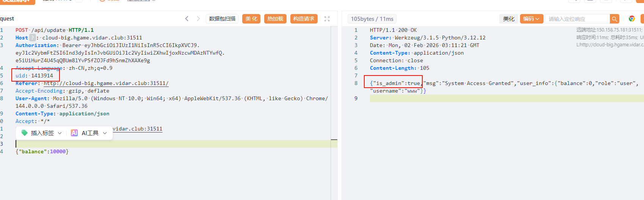
Task: Open the 编码 encoding dropdown
Action: 531,19
